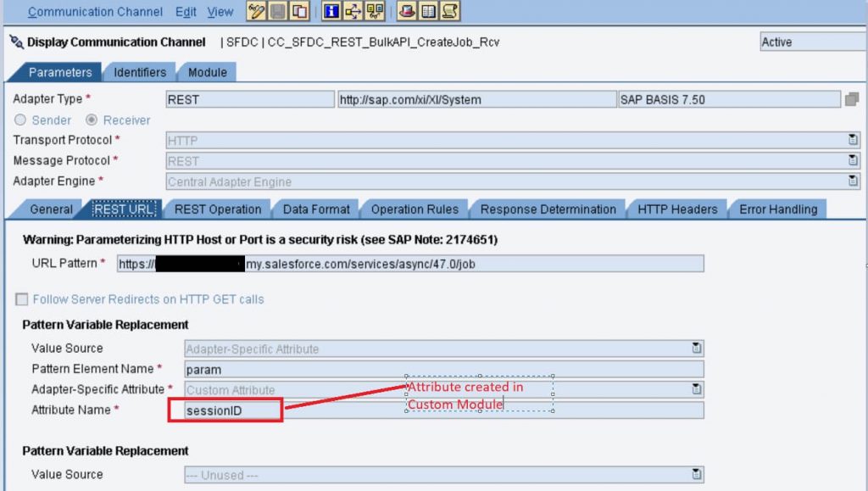868x491 pixels.
Task: Switch between display and edit mode pencil icon
Action: [x=256, y=11]
